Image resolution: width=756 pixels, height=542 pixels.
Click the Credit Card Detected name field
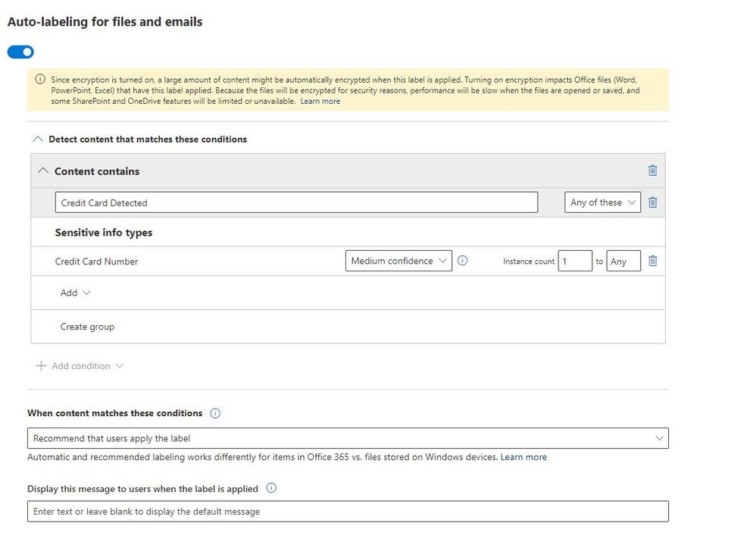click(x=296, y=202)
